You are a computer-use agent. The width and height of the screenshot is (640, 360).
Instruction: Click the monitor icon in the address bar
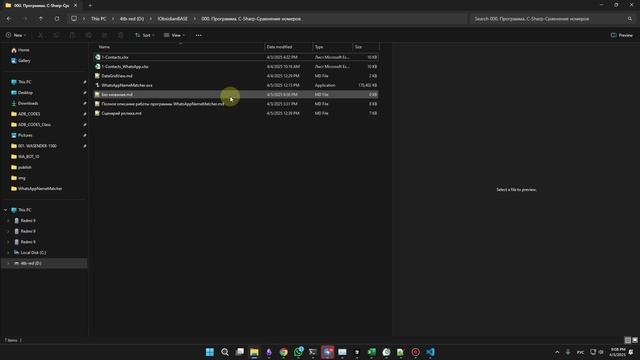(74, 19)
